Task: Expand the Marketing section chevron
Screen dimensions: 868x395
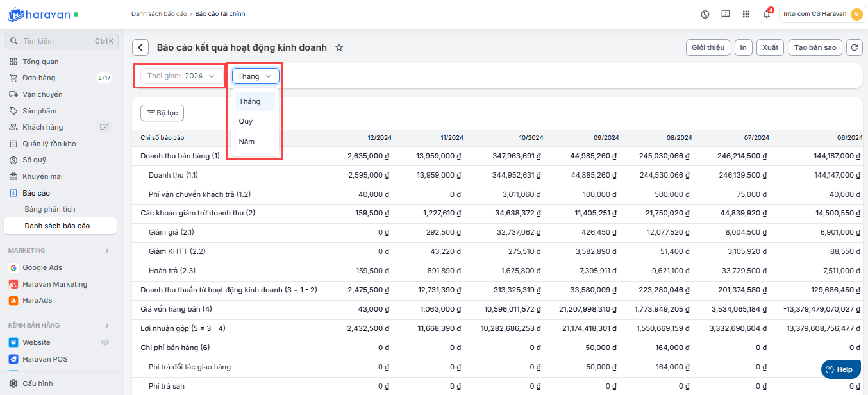Action: point(107,251)
